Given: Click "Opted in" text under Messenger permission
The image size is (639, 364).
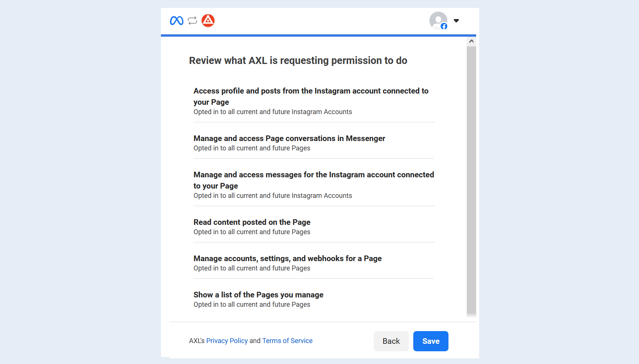Looking at the screenshot, I should (252, 148).
